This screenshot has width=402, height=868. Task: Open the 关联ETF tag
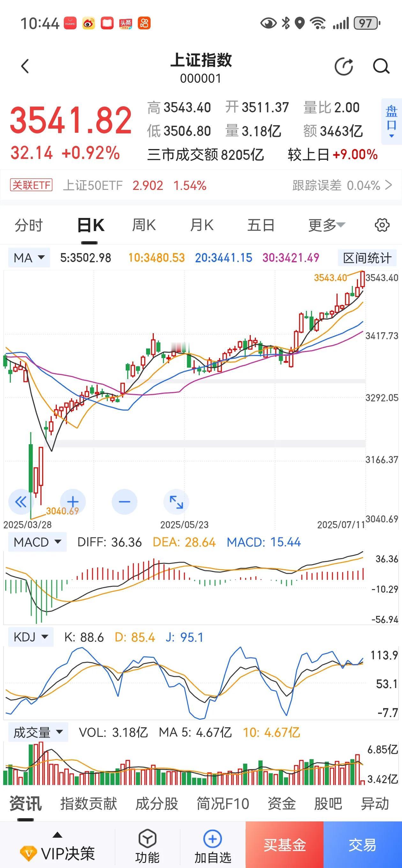(x=31, y=185)
